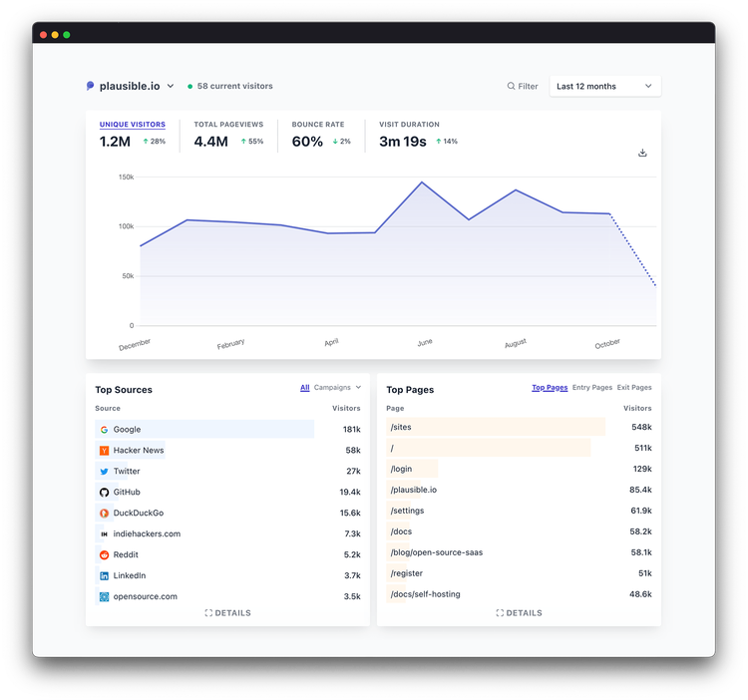Screen dimensions: 748x700
Task: Filter by GitHub source
Action: pos(127,493)
